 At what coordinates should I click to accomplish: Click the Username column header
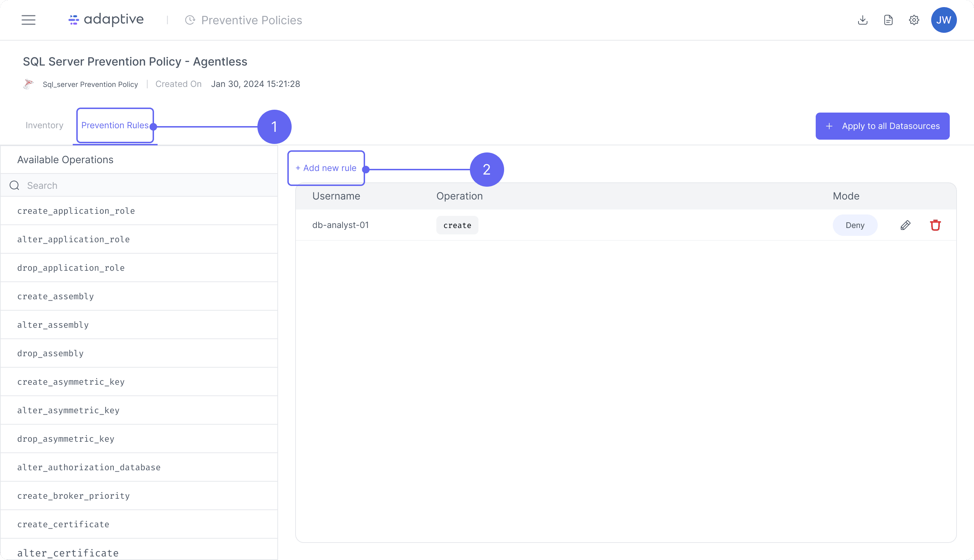coord(336,196)
